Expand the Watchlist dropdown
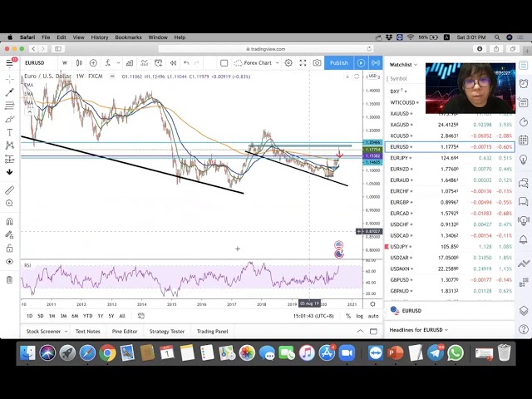 [403, 64]
